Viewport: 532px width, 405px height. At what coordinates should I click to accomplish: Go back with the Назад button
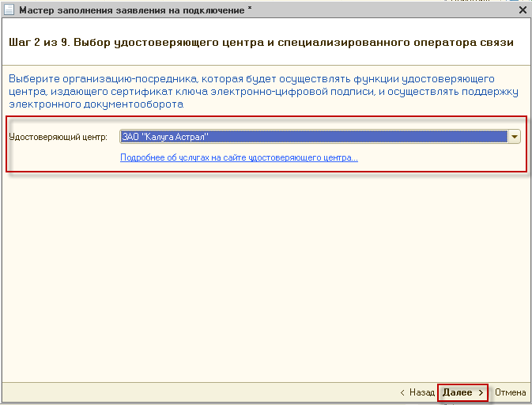(422, 392)
